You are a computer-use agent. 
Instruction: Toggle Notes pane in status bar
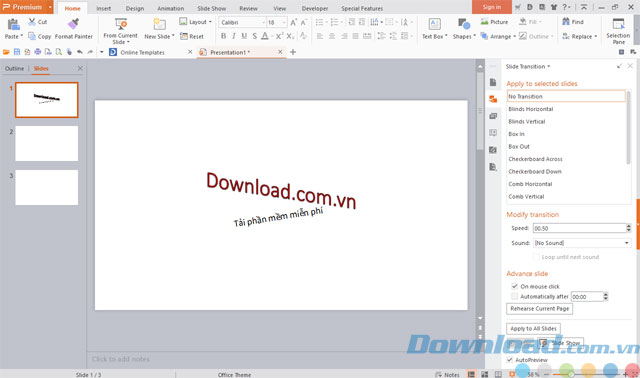tap(447, 374)
